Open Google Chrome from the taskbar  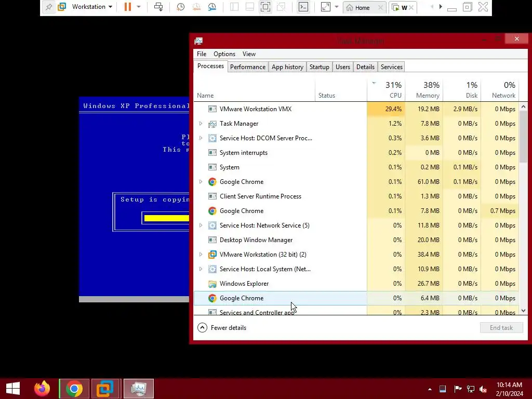(x=74, y=389)
